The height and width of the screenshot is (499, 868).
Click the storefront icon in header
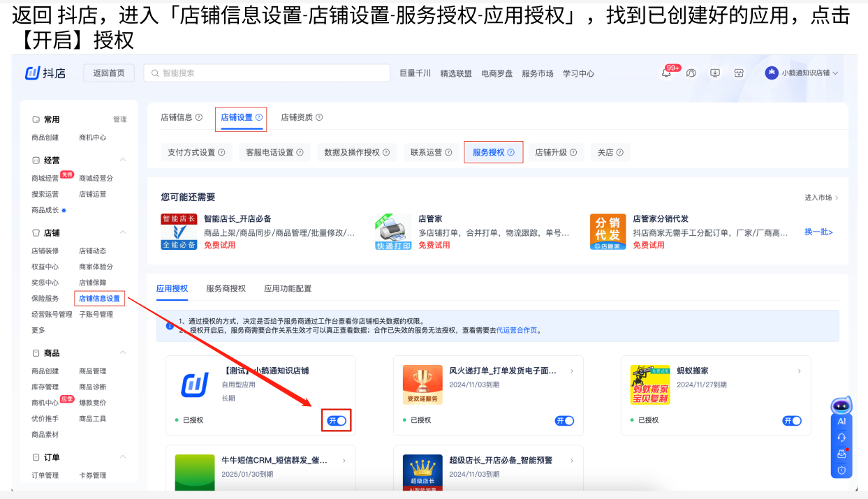tap(739, 73)
